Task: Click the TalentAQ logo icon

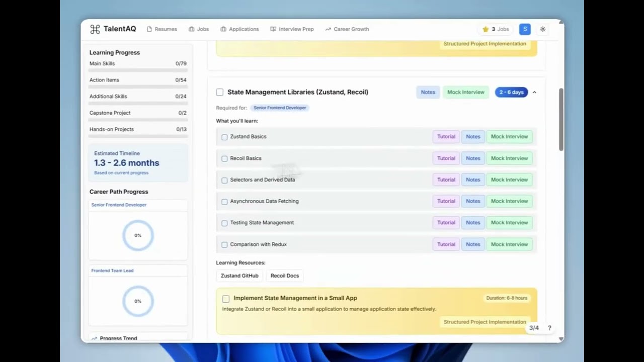Action: tap(95, 29)
